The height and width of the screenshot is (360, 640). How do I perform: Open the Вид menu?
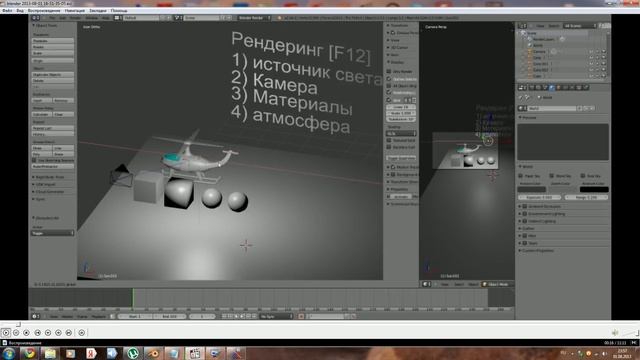coord(20,11)
